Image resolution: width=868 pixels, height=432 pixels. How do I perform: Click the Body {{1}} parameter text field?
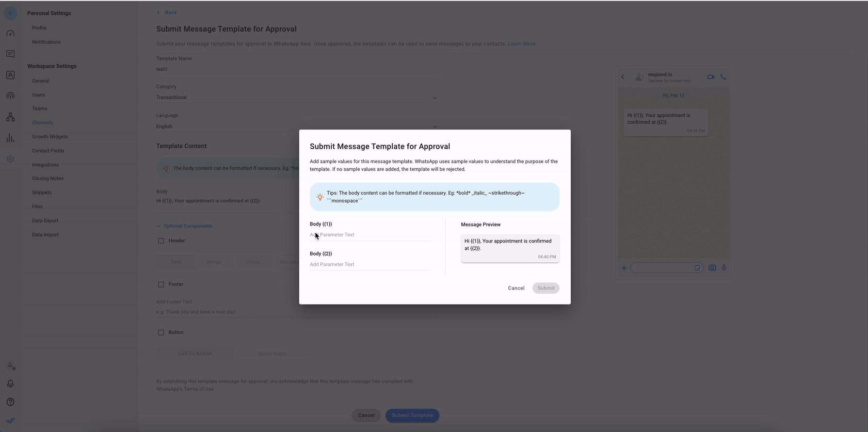(x=370, y=235)
